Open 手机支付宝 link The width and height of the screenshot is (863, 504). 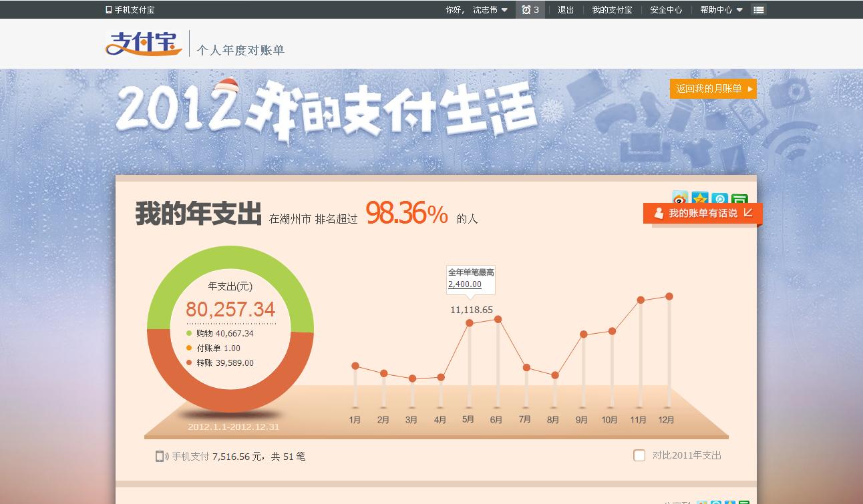pyautogui.click(x=134, y=10)
